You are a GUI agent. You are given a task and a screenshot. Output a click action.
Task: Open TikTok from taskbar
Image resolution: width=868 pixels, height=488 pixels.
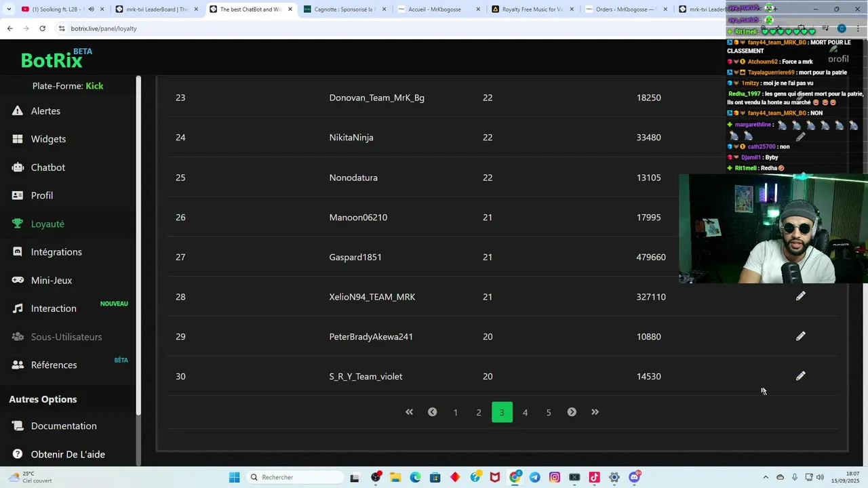point(595,477)
